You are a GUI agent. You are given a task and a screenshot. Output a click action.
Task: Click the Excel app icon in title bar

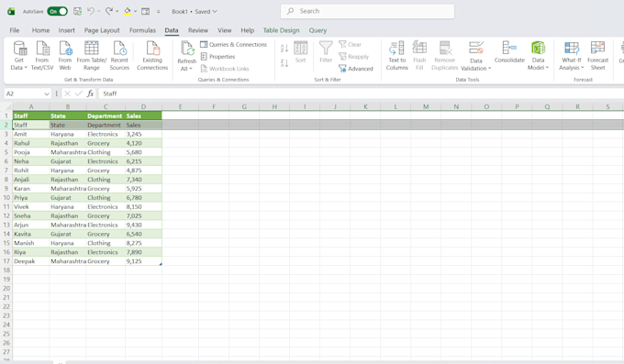click(11, 11)
